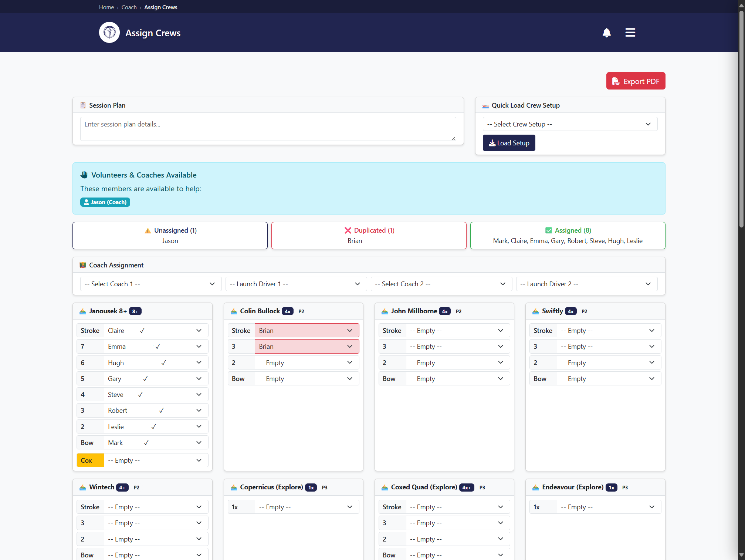Click the Coach Assignment icon
This screenshot has width=745, height=560.
[x=83, y=265]
